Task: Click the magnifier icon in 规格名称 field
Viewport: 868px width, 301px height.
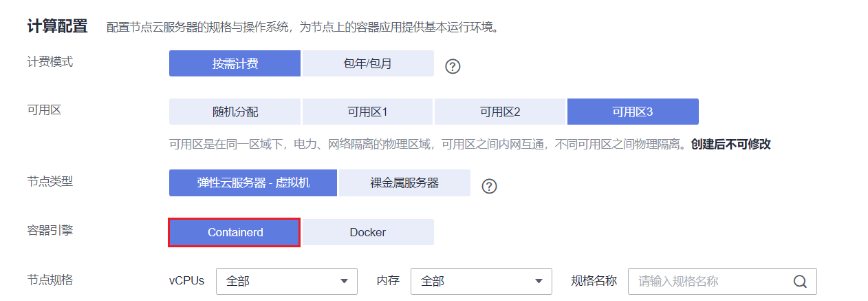Action: pos(800,281)
